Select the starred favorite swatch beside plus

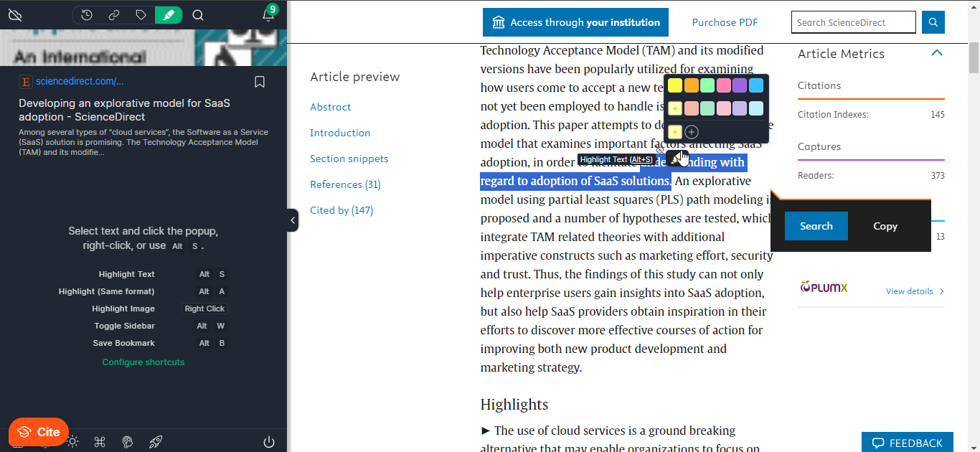675,132
